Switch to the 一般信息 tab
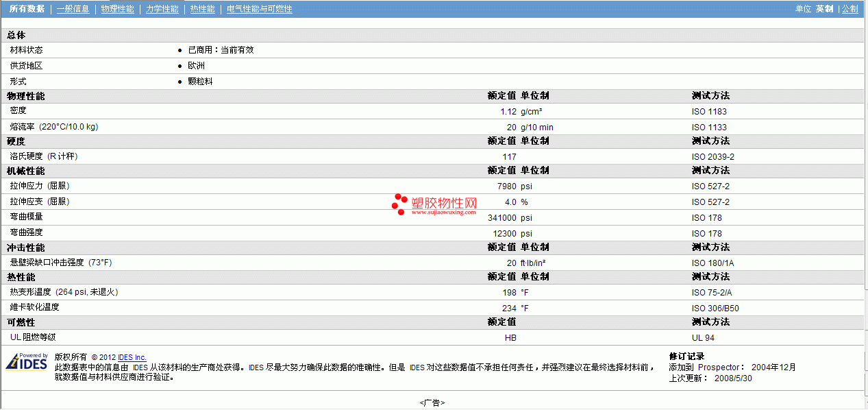Screen dimensions: 868x410 (x=73, y=9)
